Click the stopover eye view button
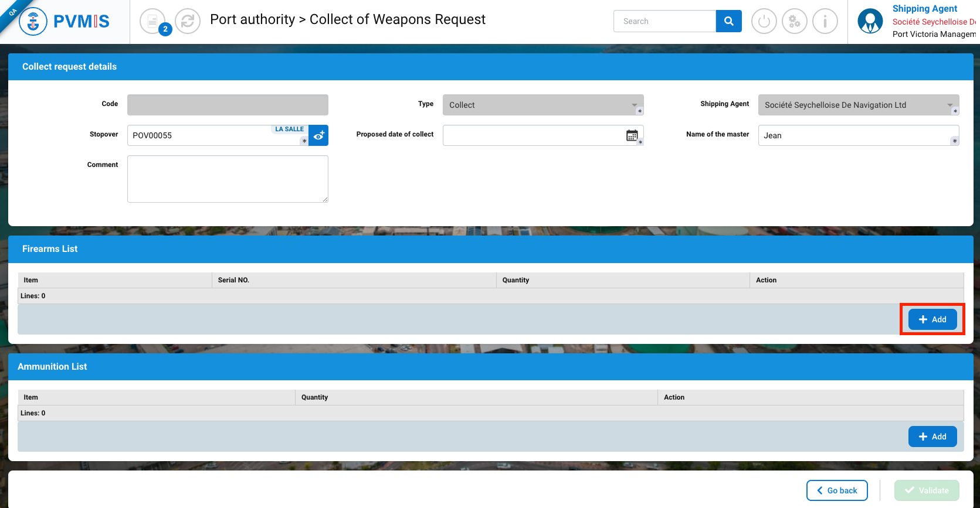The width and height of the screenshot is (980, 508). (x=318, y=136)
